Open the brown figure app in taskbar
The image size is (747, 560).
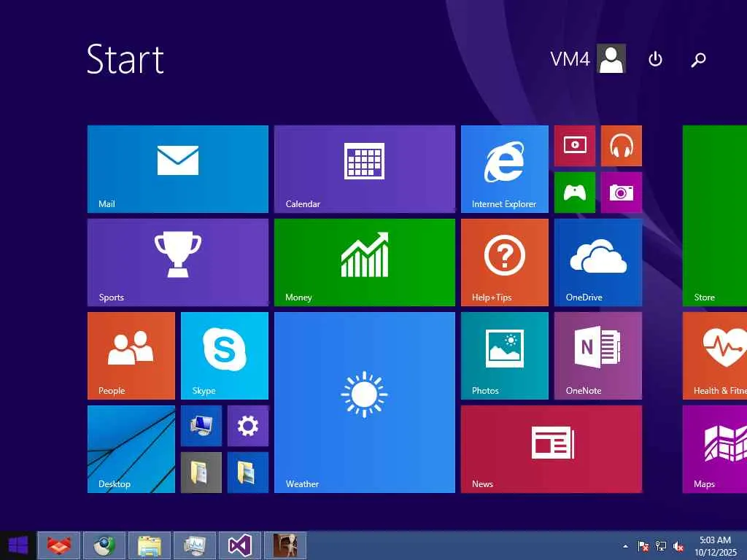click(x=285, y=545)
